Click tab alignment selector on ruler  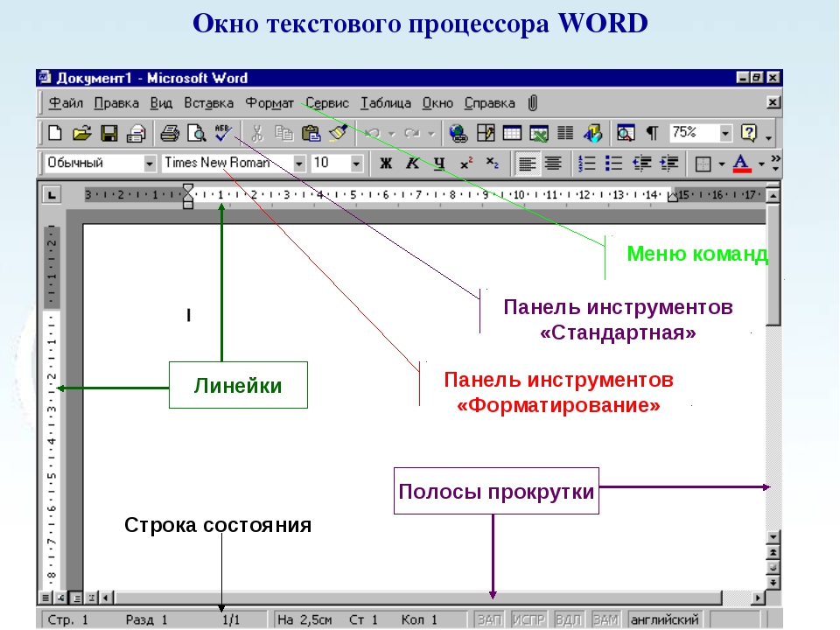point(52,195)
